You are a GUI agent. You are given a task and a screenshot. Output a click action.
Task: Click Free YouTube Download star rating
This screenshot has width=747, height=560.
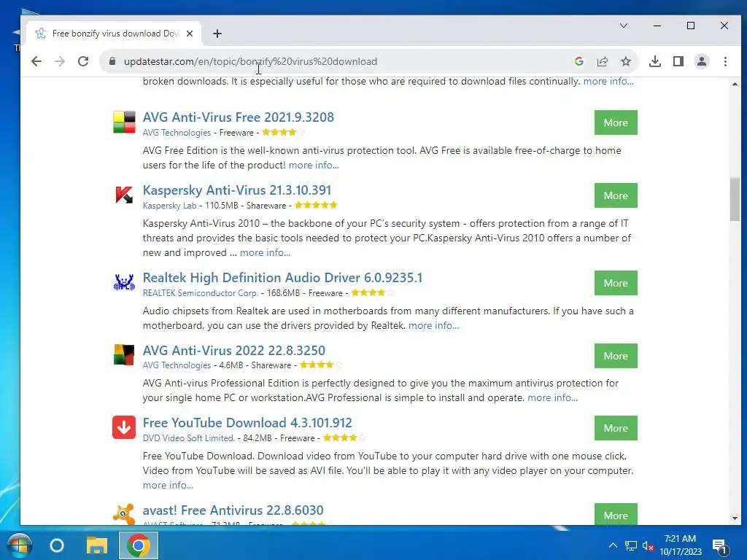click(x=344, y=437)
